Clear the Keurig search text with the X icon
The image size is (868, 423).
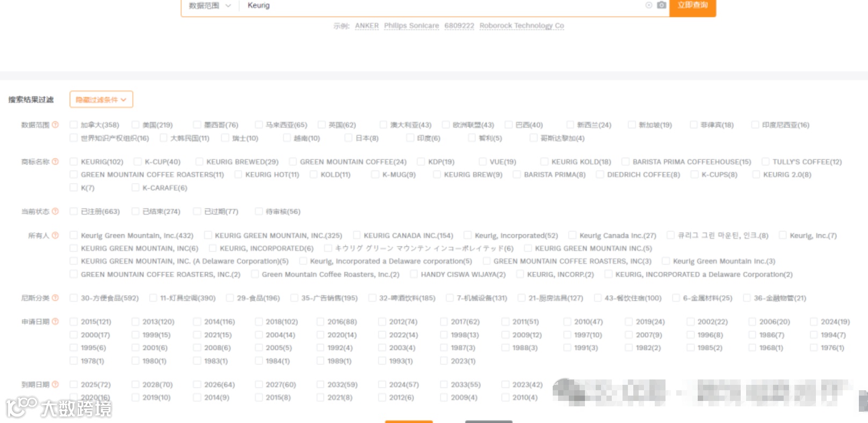point(649,5)
